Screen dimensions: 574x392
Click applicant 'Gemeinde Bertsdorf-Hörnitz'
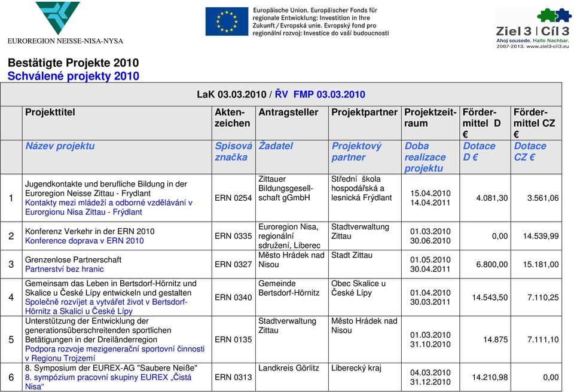pyautogui.click(x=288, y=288)
